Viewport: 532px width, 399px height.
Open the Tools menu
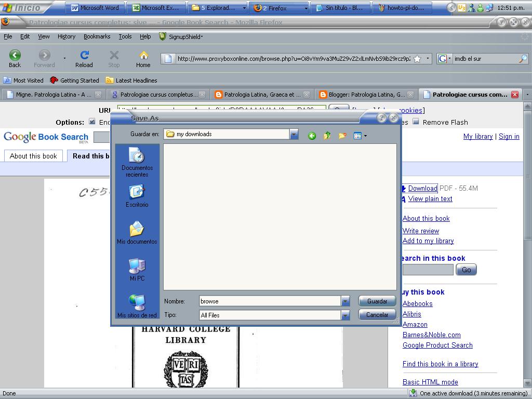(x=125, y=36)
